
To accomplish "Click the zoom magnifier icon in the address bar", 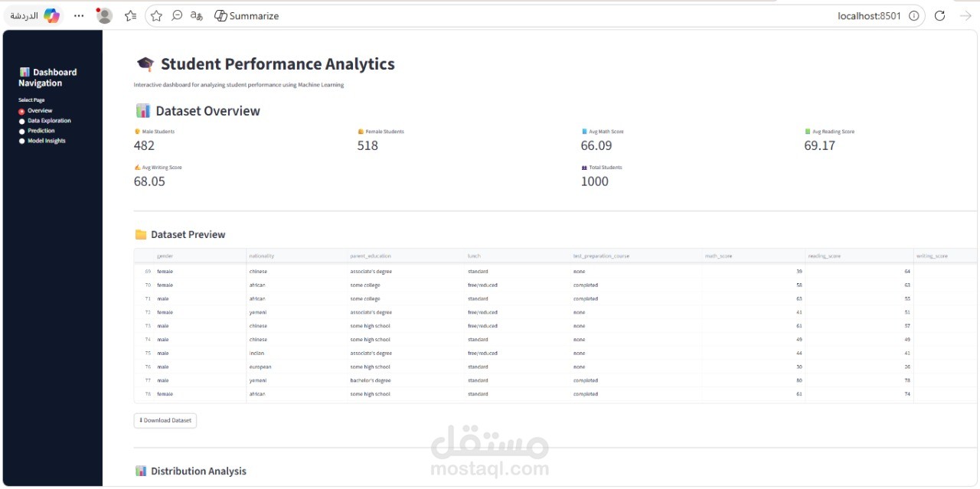I will 177,15.
